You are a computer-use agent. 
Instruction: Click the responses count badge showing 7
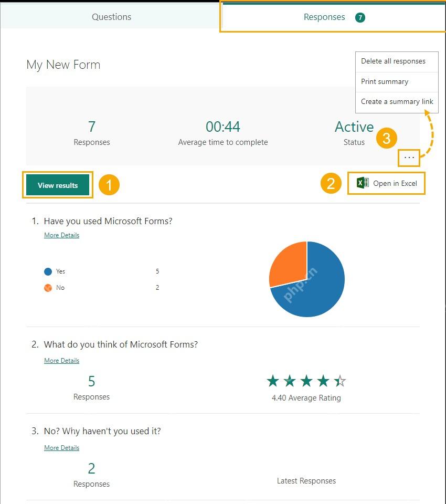[x=360, y=17]
